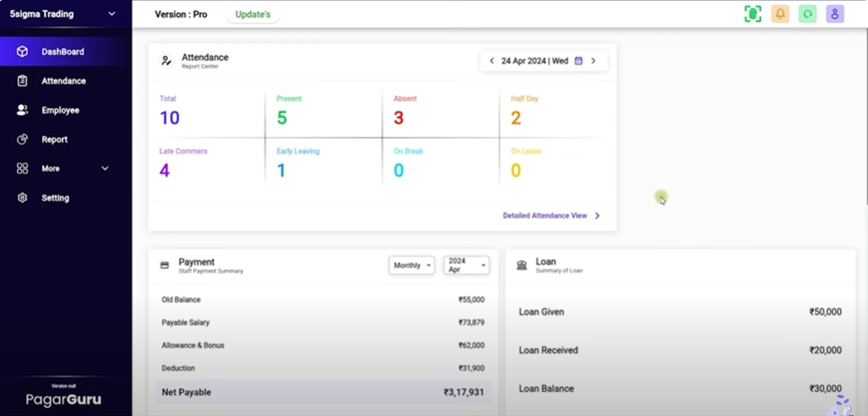The image size is (868, 416).
Task: Open the Monthly period dropdown
Action: pyautogui.click(x=411, y=266)
